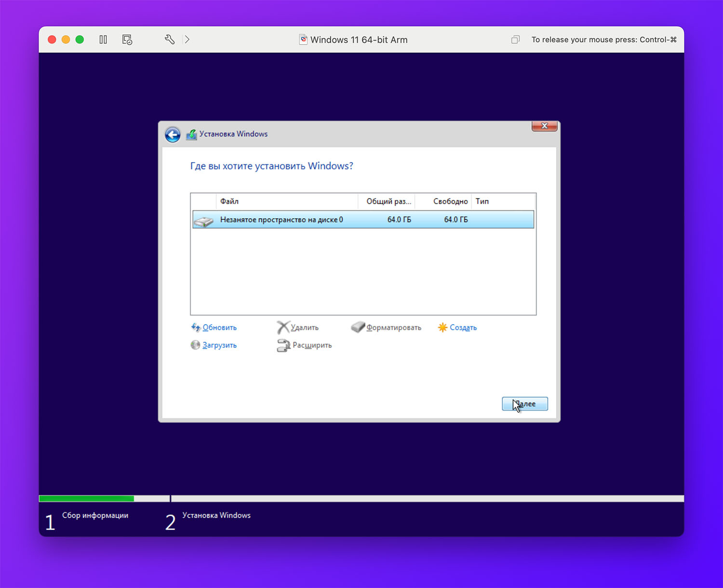Click Форматировать to format partition
The image size is (723, 588).
pos(393,328)
